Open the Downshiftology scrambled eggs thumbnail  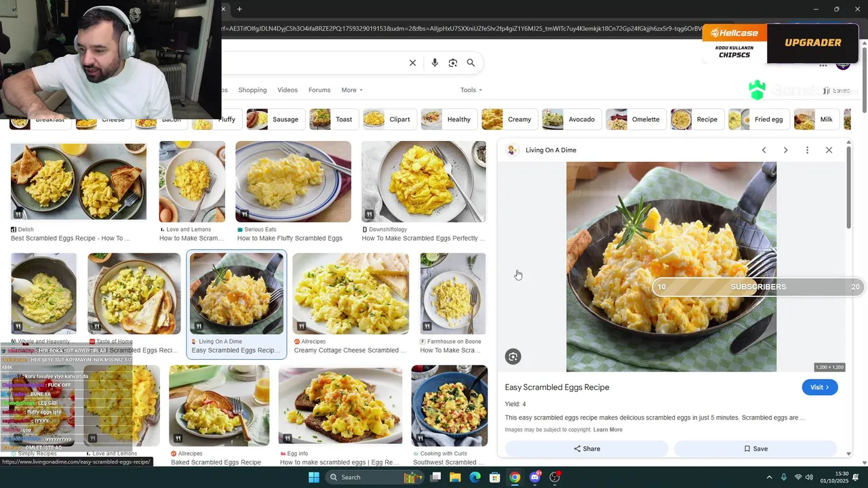coord(424,182)
